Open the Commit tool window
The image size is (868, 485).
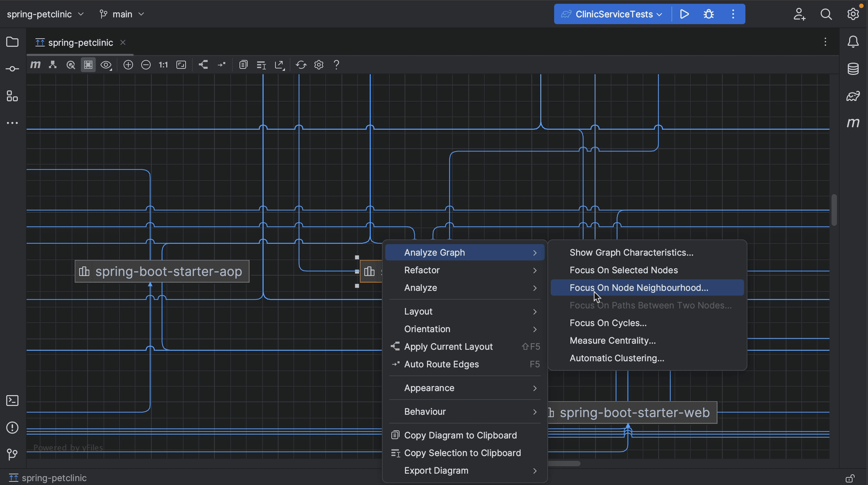pyautogui.click(x=12, y=69)
